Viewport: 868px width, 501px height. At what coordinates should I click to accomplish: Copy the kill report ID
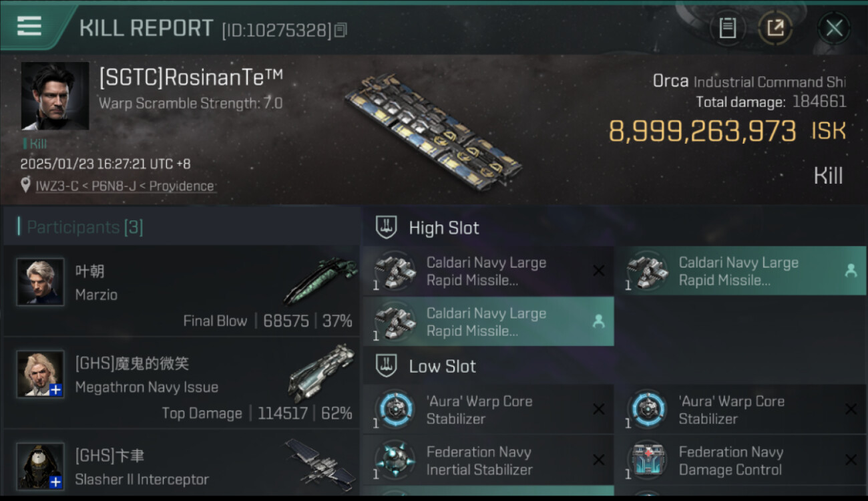click(x=341, y=30)
